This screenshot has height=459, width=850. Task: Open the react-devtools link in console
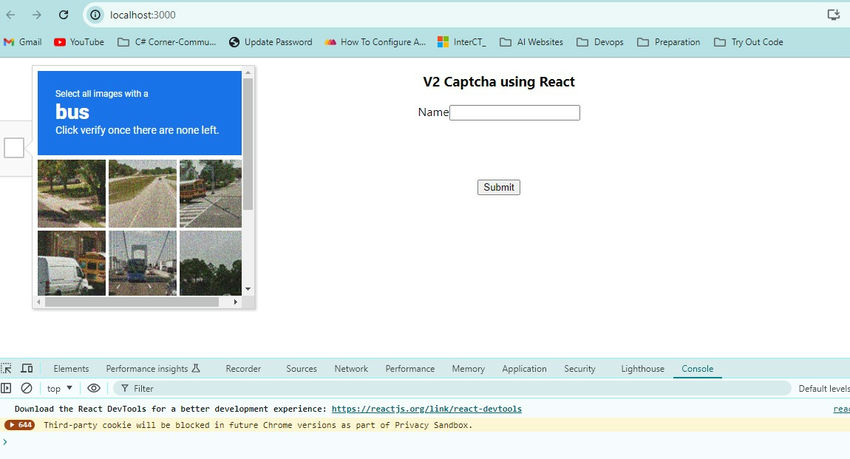(x=427, y=409)
